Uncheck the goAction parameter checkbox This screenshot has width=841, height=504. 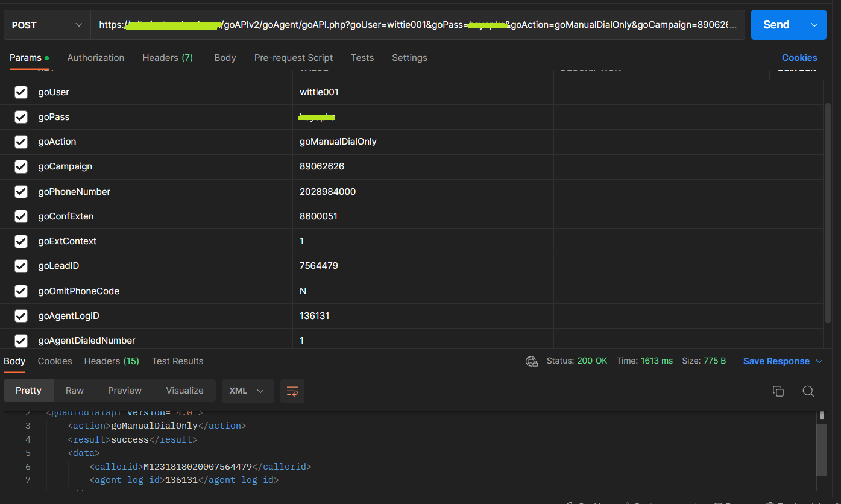coord(21,142)
